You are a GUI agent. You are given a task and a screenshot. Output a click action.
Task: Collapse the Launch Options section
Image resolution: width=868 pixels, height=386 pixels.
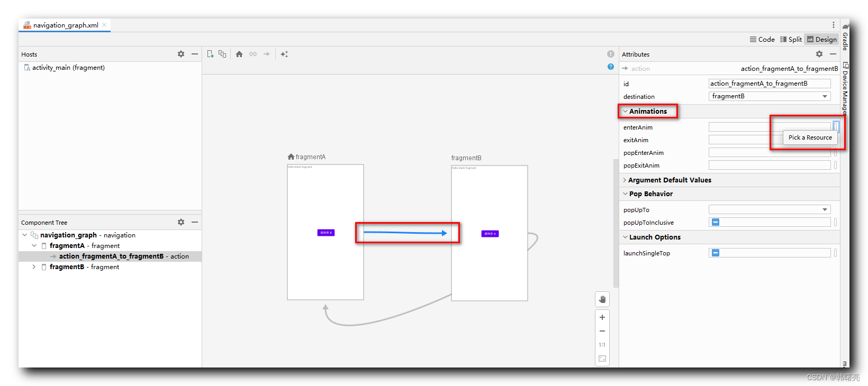point(625,237)
